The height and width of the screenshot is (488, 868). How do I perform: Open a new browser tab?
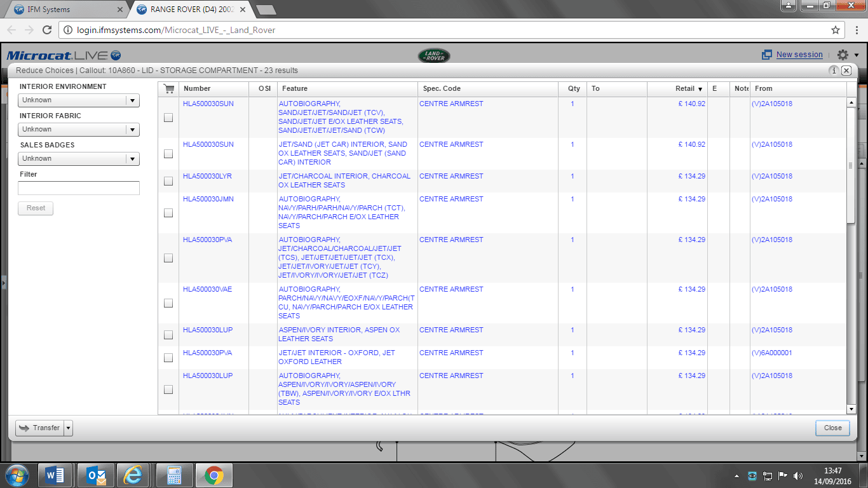[x=266, y=10]
